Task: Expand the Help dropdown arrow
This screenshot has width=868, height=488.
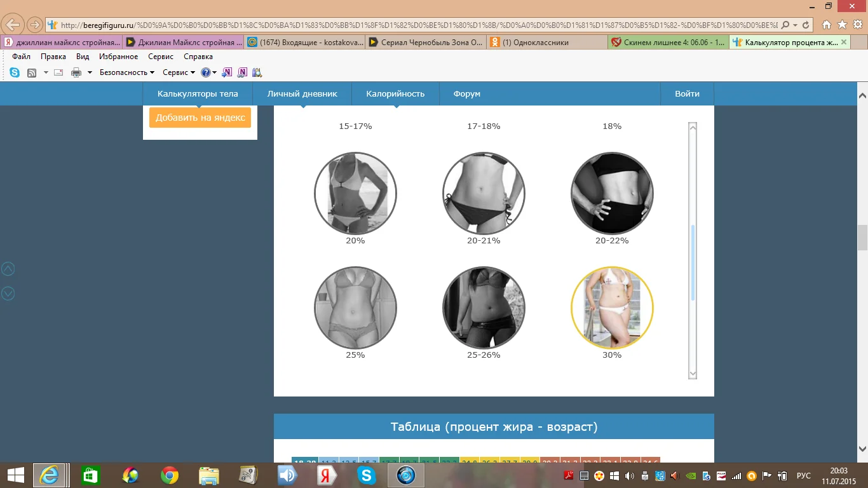Action: (215, 72)
